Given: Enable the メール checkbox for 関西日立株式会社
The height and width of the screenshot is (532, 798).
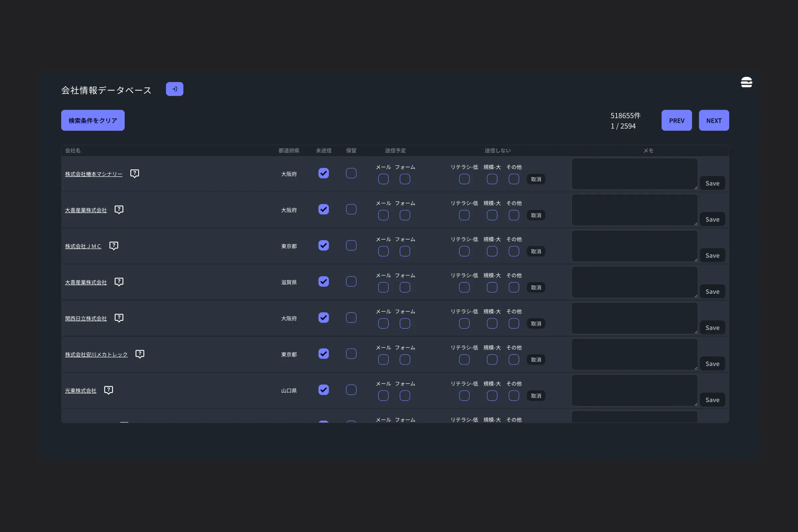Looking at the screenshot, I should pyautogui.click(x=383, y=323).
